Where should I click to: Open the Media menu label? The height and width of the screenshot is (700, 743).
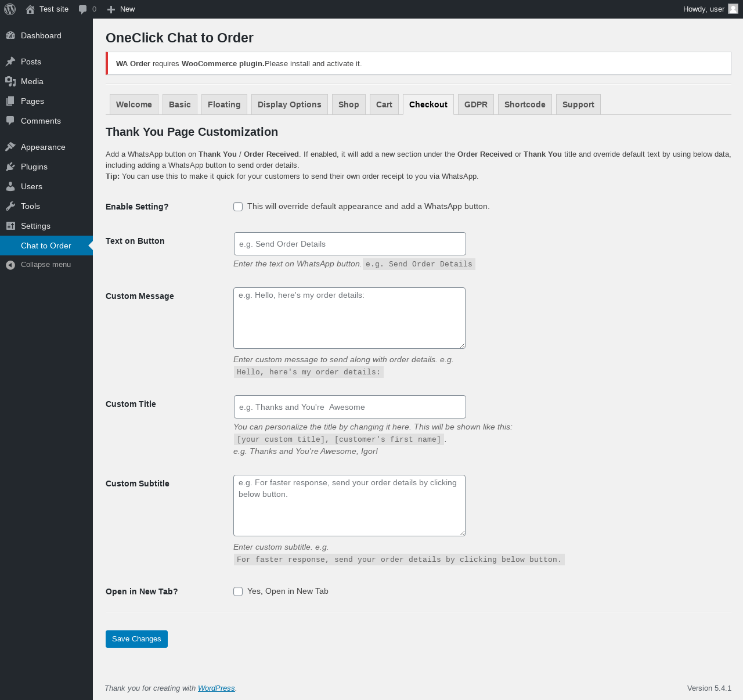pyautogui.click(x=32, y=81)
